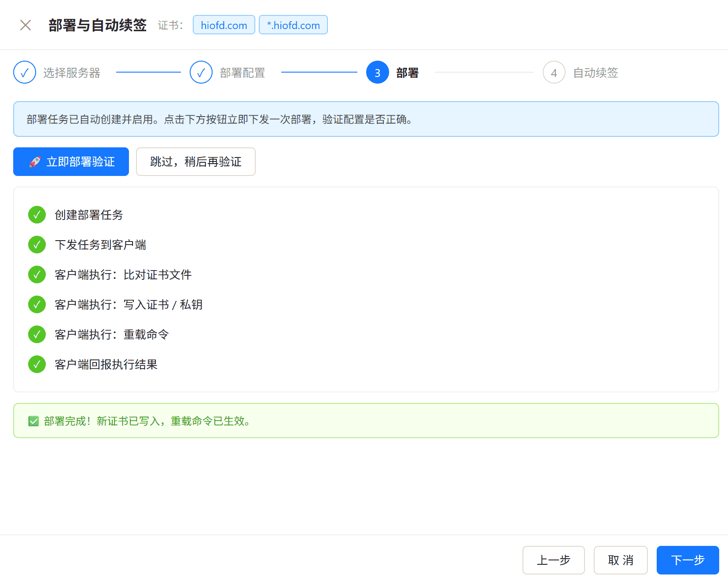Click the text 客户端执行：重载命令
Image resolution: width=728 pixels, height=578 pixels.
112,335
